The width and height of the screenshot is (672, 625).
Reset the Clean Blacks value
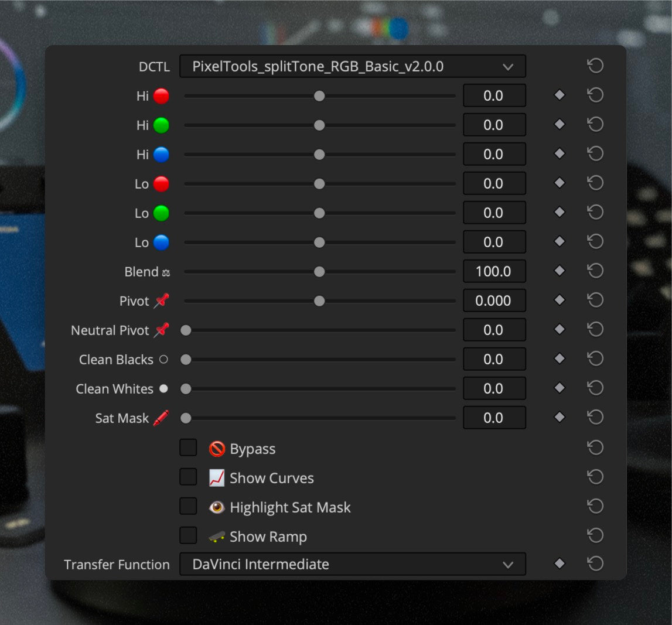(595, 359)
